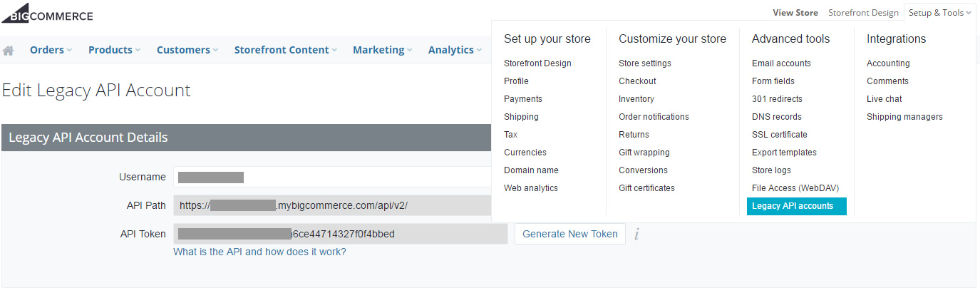Click the Username input field
The image size is (980, 288).
coord(331,177)
